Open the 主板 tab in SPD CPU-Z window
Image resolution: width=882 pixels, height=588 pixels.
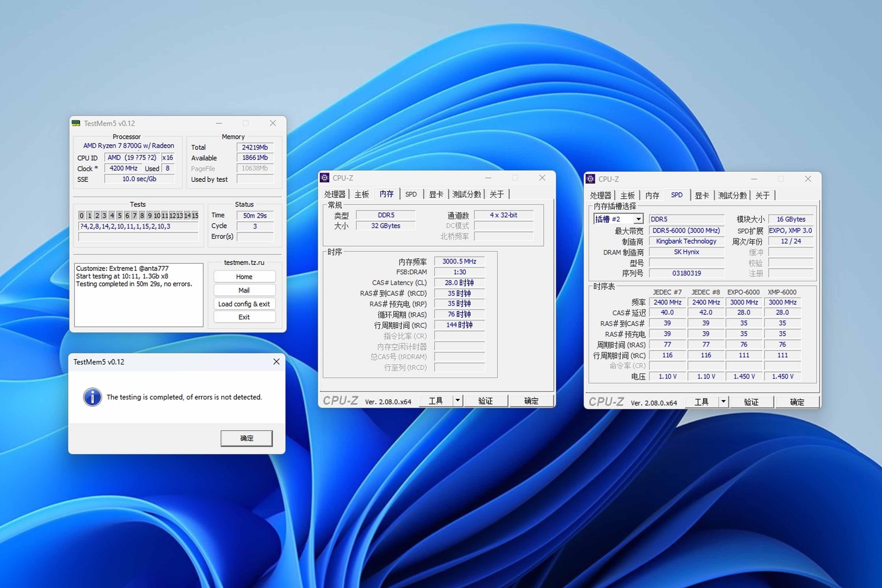(627, 195)
